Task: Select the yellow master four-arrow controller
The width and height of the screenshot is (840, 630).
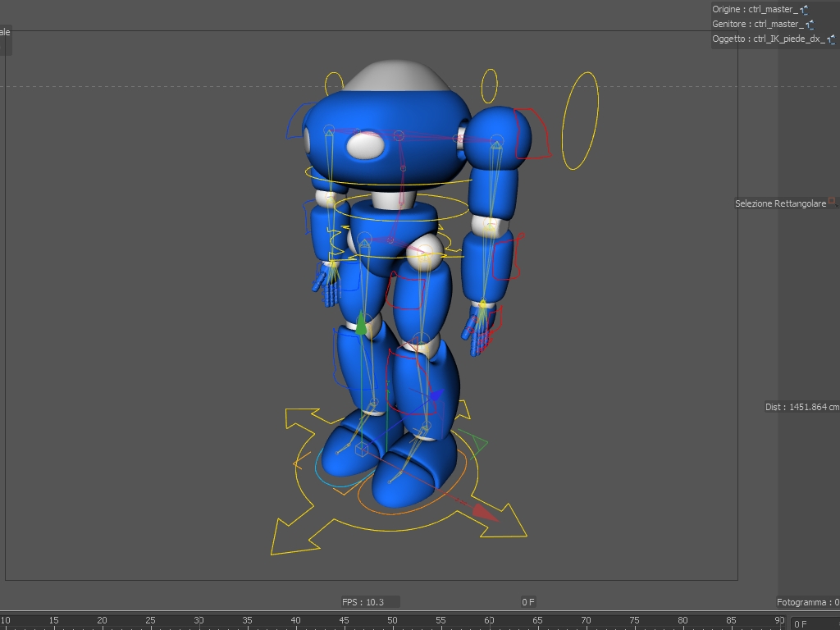Action: point(399,479)
